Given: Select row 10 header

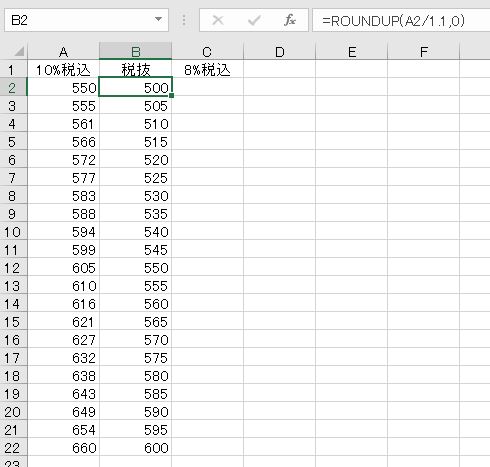Looking at the screenshot, I should coord(13,232).
